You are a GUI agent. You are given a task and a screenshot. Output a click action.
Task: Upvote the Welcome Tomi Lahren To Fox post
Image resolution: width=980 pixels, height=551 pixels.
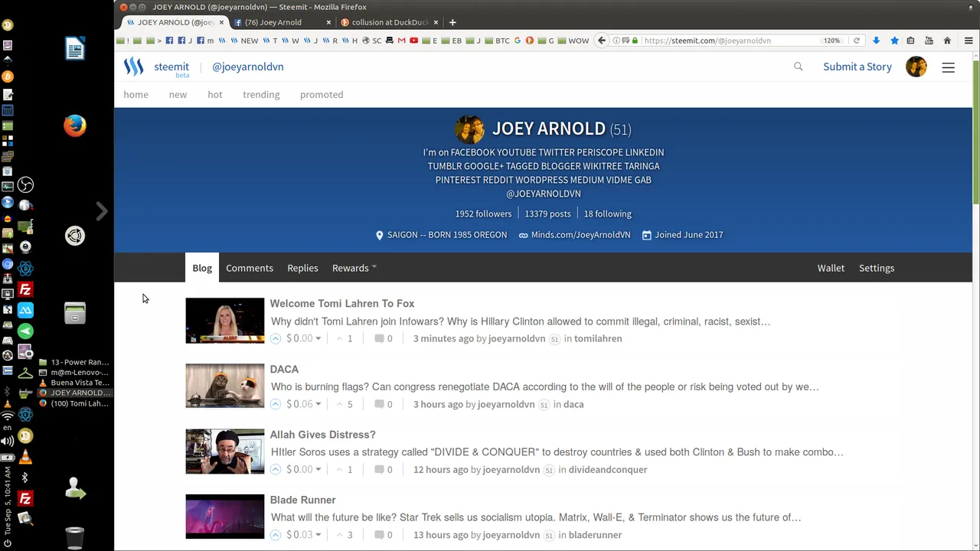point(276,338)
